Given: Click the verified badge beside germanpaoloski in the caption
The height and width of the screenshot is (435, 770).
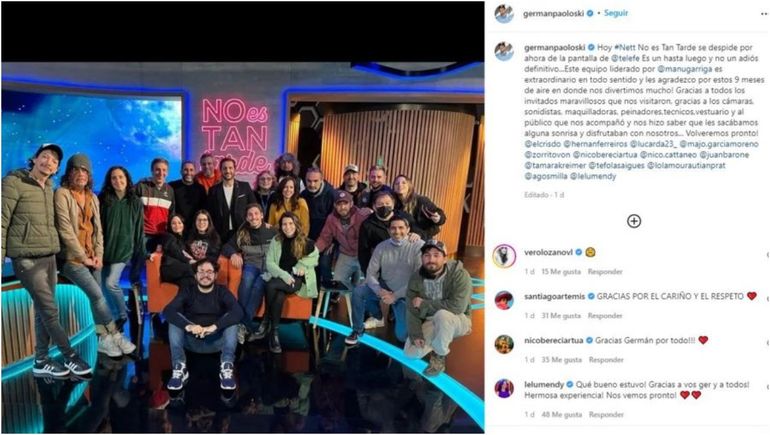Looking at the screenshot, I should (591, 48).
